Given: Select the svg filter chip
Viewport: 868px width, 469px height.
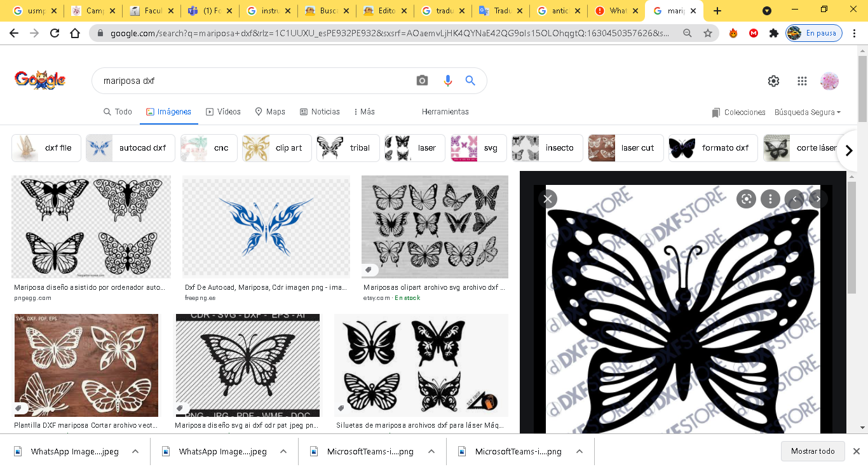Looking at the screenshot, I should [478, 148].
